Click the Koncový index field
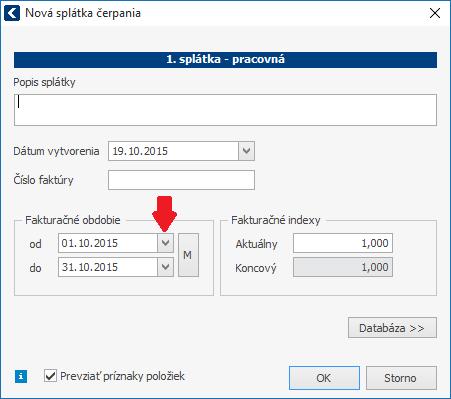The width and height of the screenshot is (451, 399). pyautogui.click(x=343, y=267)
